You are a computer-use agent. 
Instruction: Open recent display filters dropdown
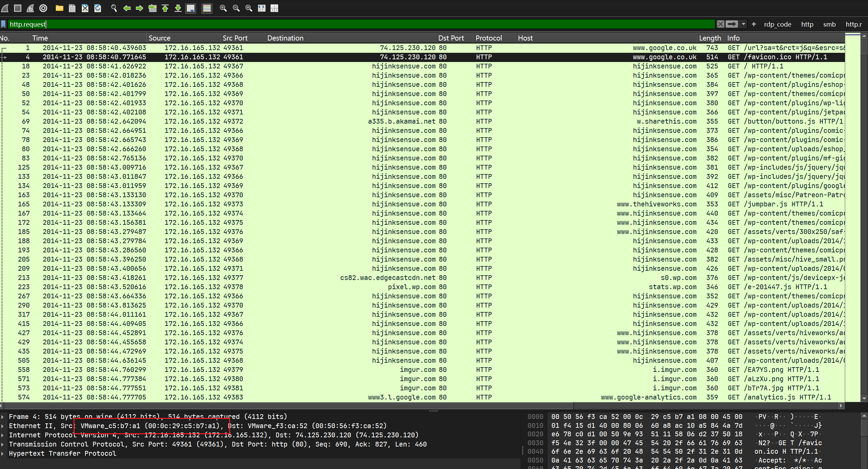point(743,24)
